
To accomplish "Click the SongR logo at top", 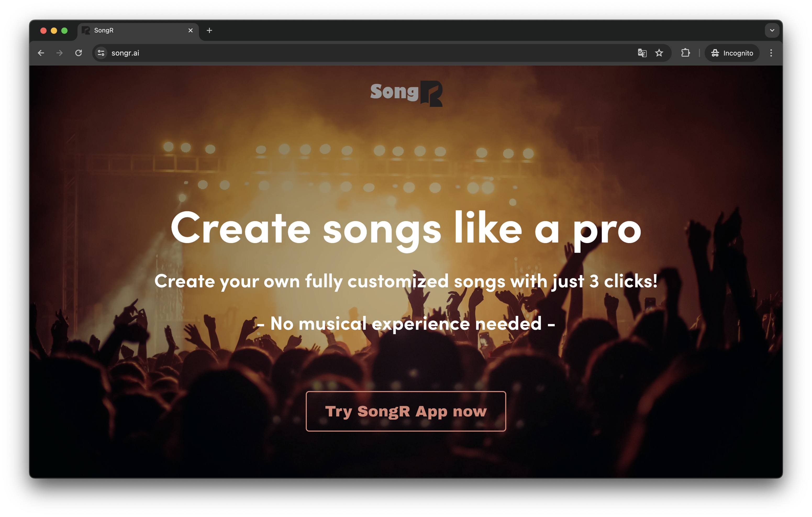I will pos(406,93).
